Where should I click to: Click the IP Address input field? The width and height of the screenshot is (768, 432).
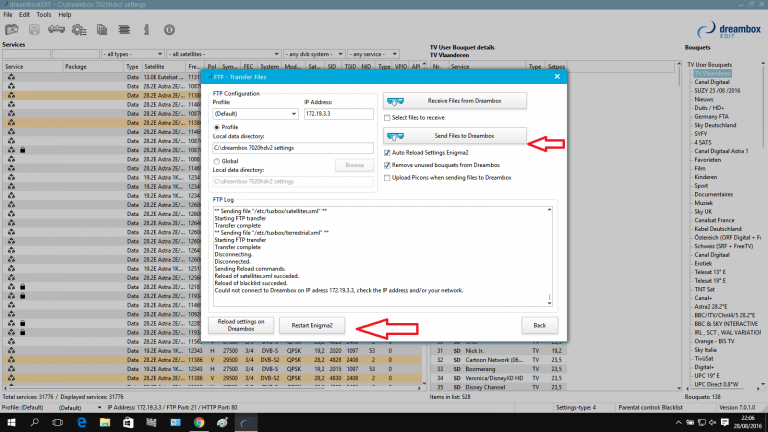334,114
